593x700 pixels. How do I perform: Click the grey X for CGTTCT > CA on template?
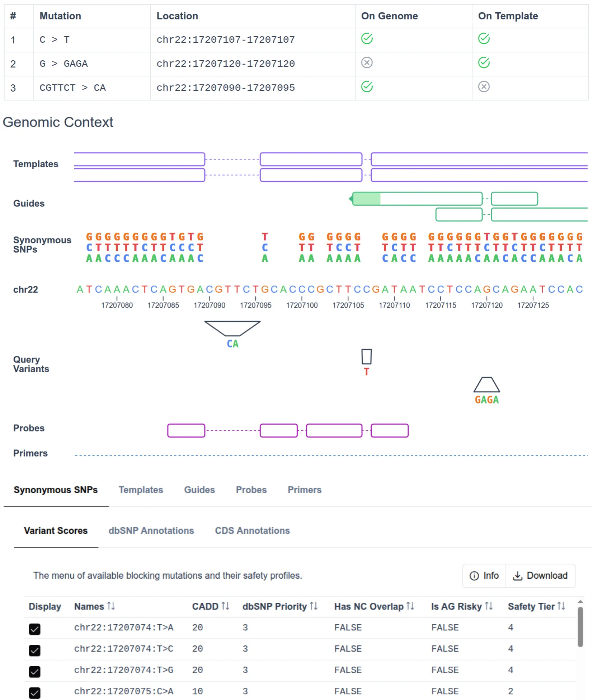coord(484,87)
